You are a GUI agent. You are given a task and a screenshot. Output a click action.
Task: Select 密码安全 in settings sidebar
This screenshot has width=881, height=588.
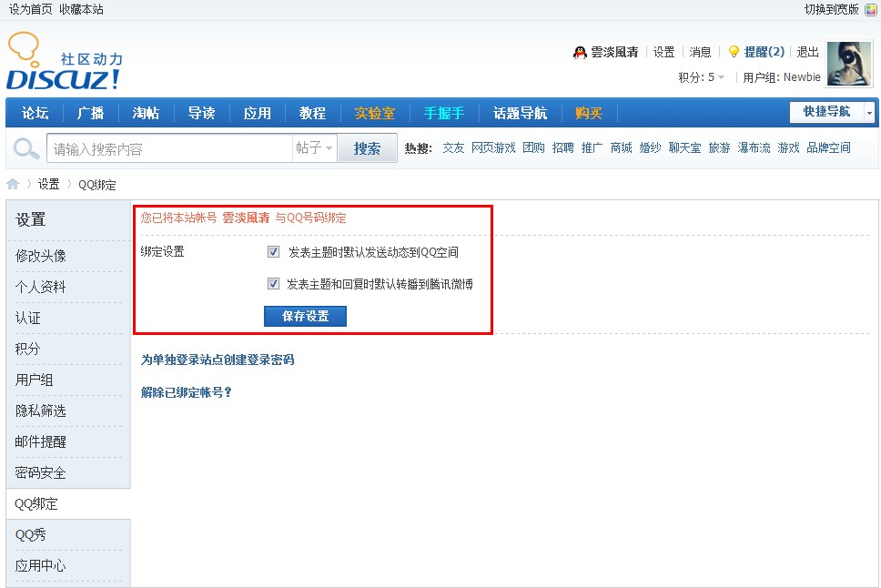[x=40, y=472]
